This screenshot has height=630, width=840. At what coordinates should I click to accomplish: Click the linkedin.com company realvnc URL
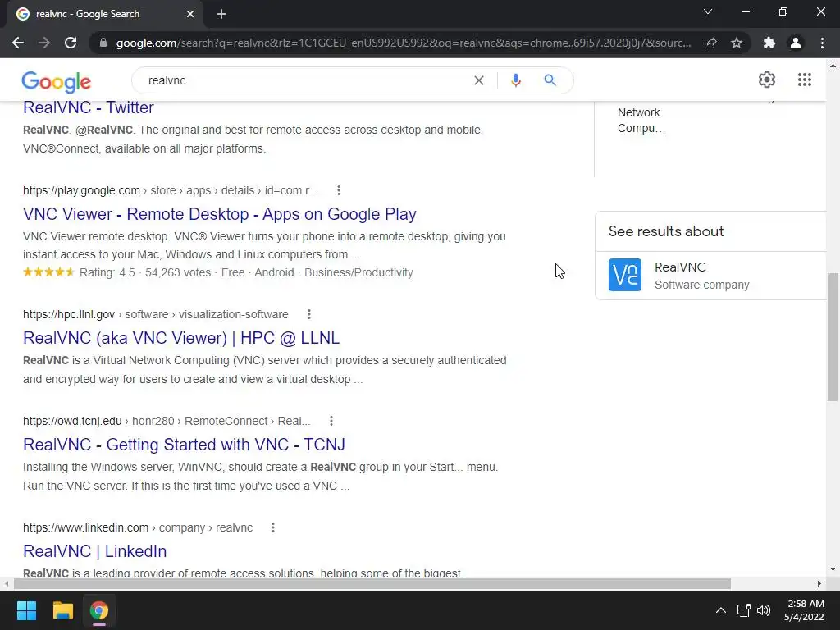[x=138, y=527]
